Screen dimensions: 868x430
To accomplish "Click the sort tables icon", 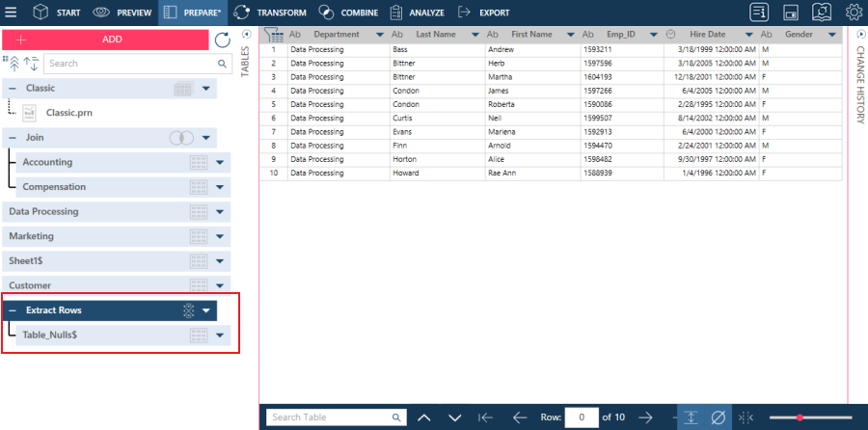I will tap(31, 63).
